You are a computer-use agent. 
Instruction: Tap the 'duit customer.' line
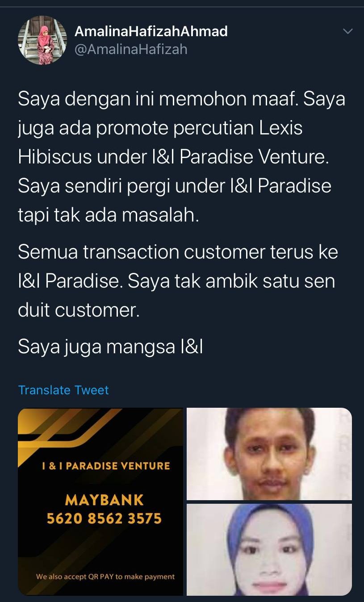point(79,310)
